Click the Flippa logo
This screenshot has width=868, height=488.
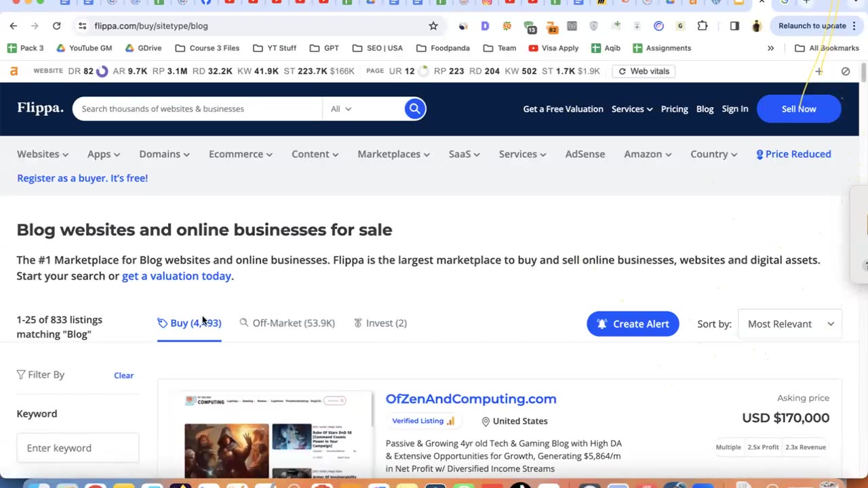tap(40, 108)
